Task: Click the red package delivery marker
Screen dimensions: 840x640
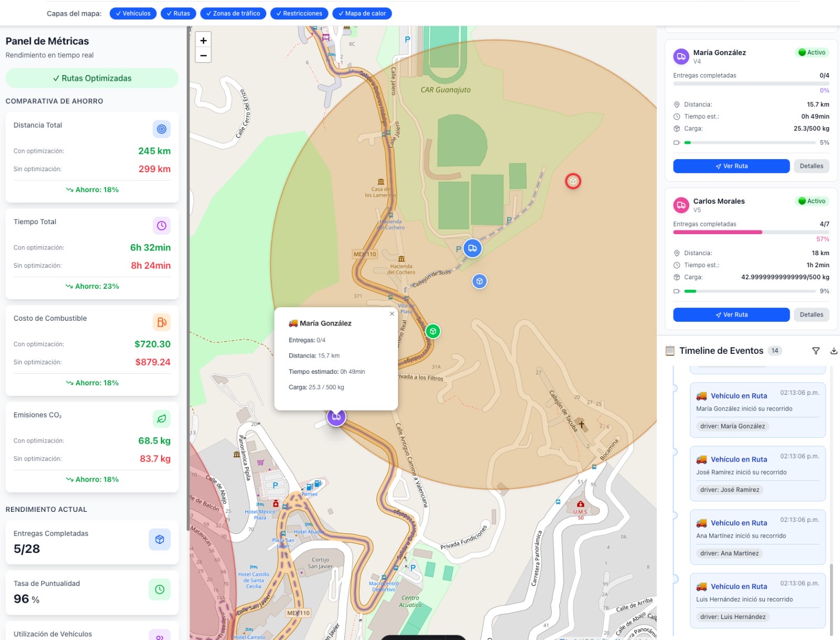Action: tap(573, 181)
